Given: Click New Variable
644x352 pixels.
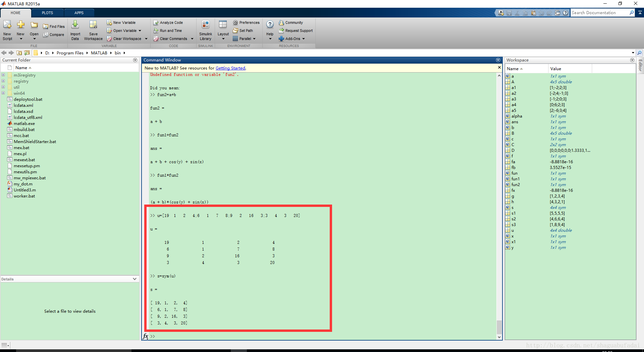Looking at the screenshot, I should [x=121, y=23].
